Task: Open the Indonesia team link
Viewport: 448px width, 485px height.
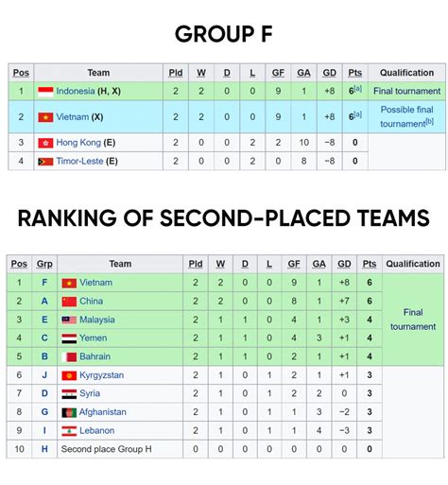Action: click(76, 91)
